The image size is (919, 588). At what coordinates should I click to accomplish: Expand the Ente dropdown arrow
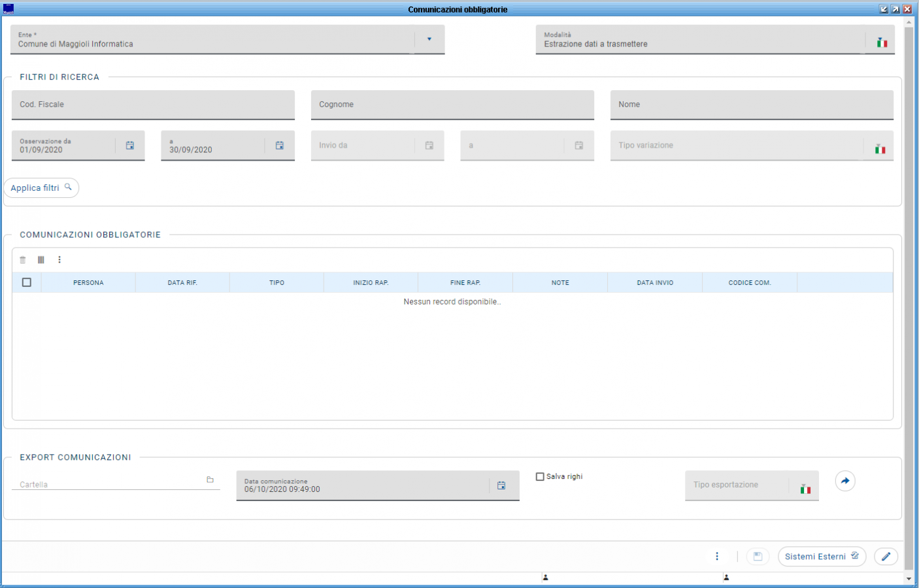click(x=429, y=39)
